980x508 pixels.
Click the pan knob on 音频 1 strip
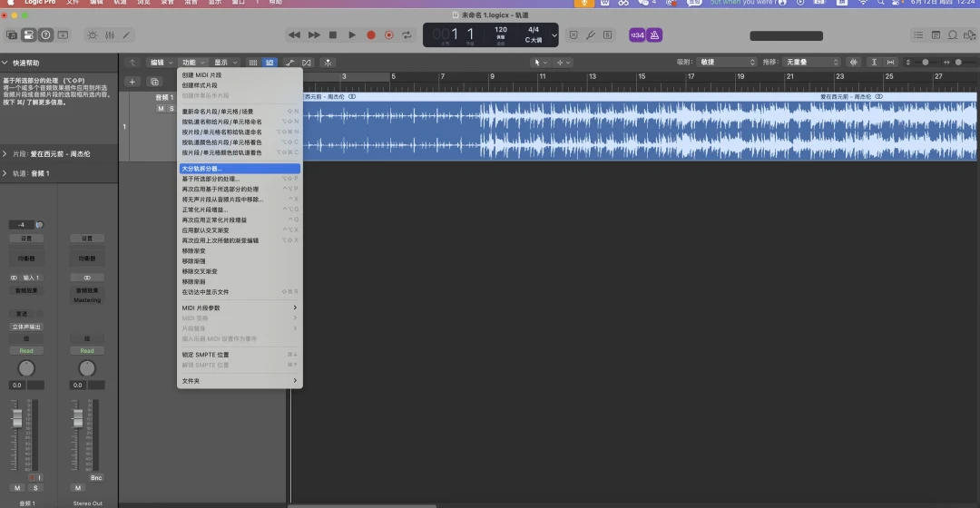tap(26, 368)
